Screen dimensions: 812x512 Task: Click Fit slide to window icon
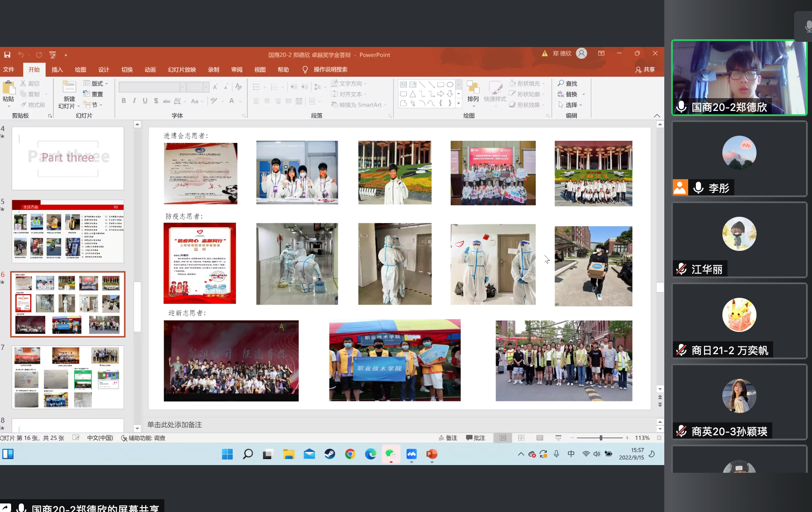pyautogui.click(x=659, y=438)
